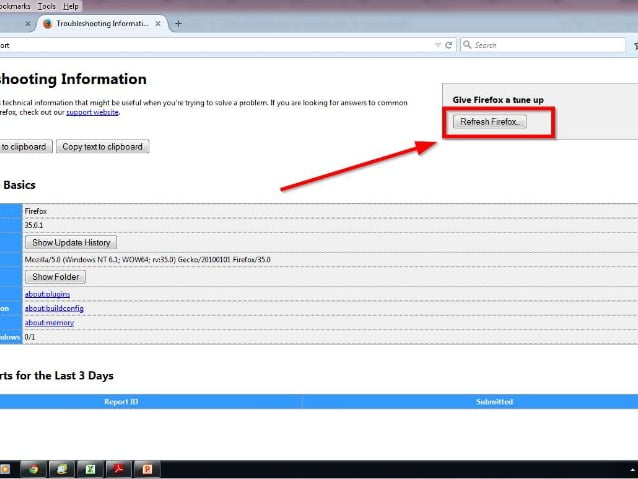Select the Troubleshooting Information tab
Viewport: 638px width, 479px height.
click(102, 24)
